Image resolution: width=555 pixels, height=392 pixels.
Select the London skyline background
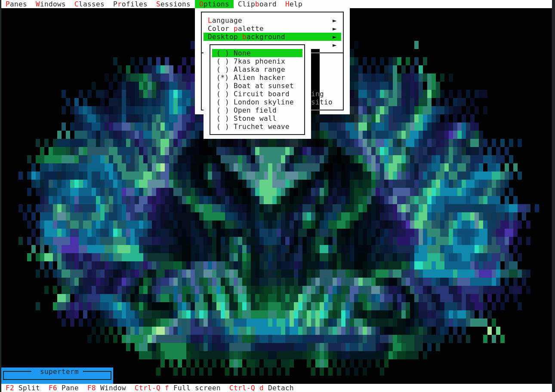pyautogui.click(x=257, y=102)
